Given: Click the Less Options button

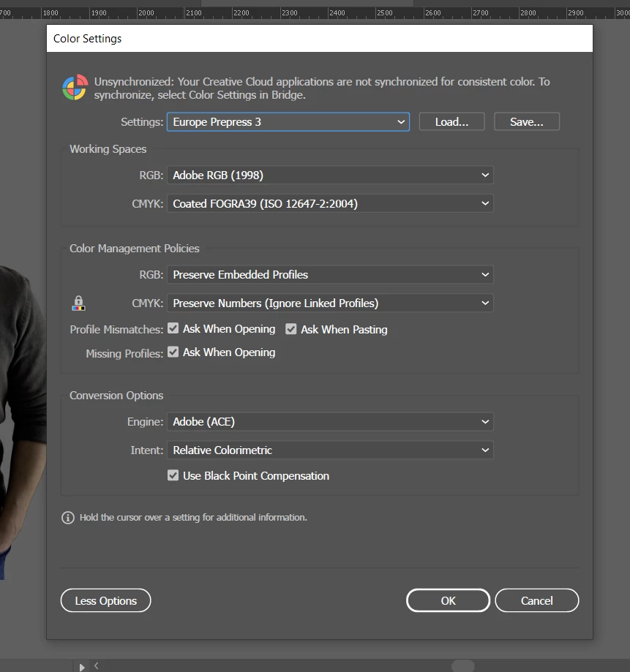Looking at the screenshot, I should [x=106, y=600].
